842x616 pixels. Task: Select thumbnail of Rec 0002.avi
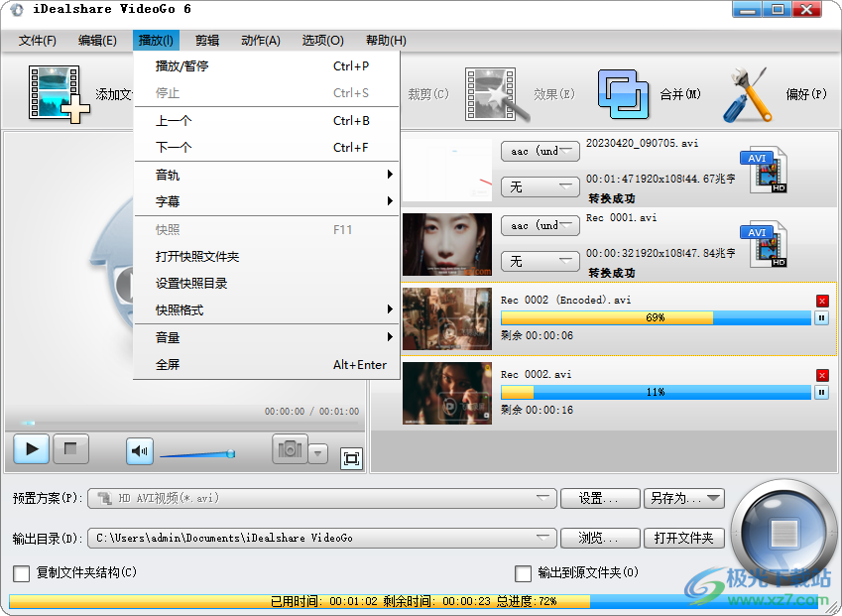(x=447, y=394)
